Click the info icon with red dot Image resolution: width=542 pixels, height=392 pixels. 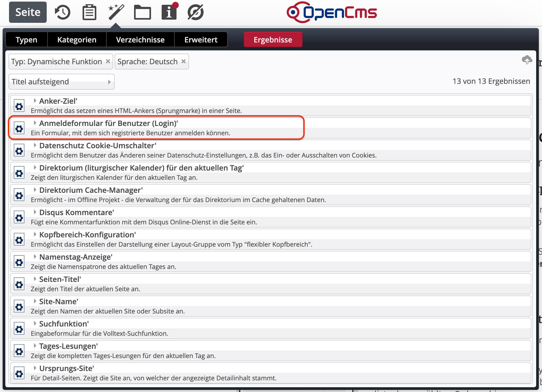coord(169,12)
